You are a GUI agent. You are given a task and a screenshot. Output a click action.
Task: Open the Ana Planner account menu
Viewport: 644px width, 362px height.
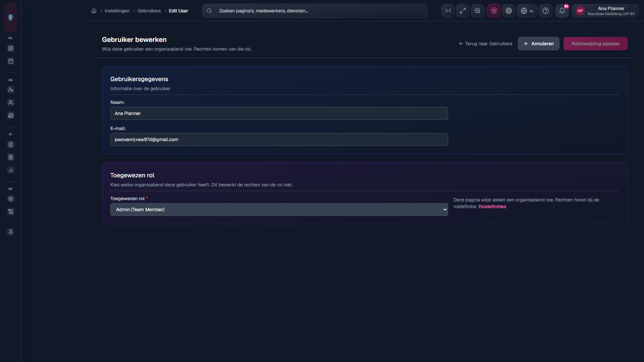(x=605, y=11)
